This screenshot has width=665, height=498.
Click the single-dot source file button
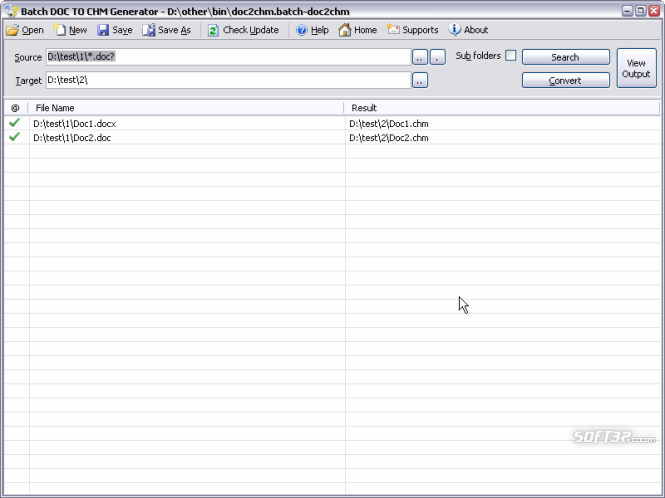pos(438,57)
